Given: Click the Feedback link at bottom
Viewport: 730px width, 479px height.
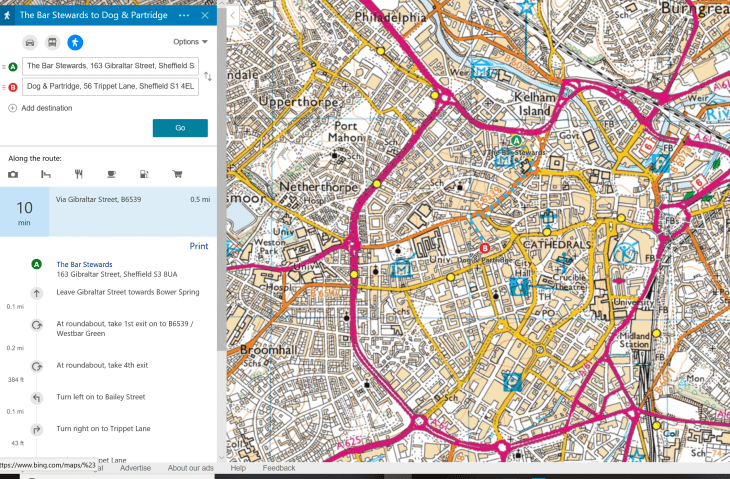Looking at the screenshot, I should 278,468.
